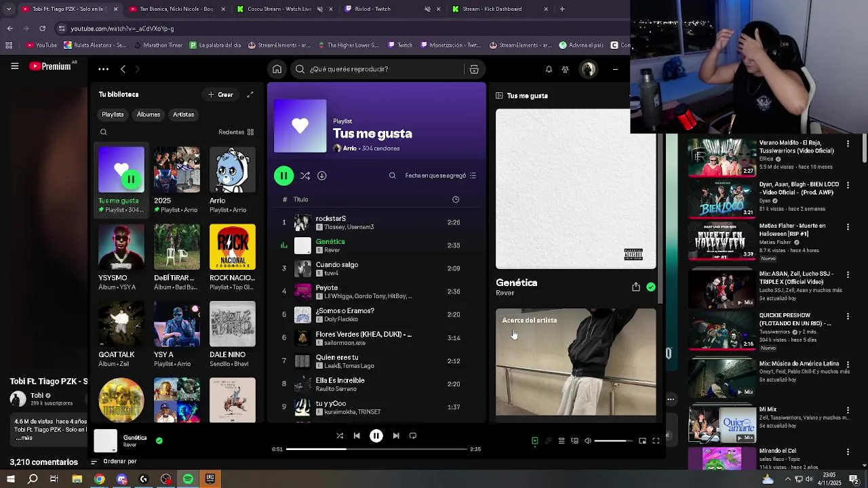Screen dimensions: 868x488
Task: Open options for Dyan, Asan, Blagh video
Action: click(848, 185)
